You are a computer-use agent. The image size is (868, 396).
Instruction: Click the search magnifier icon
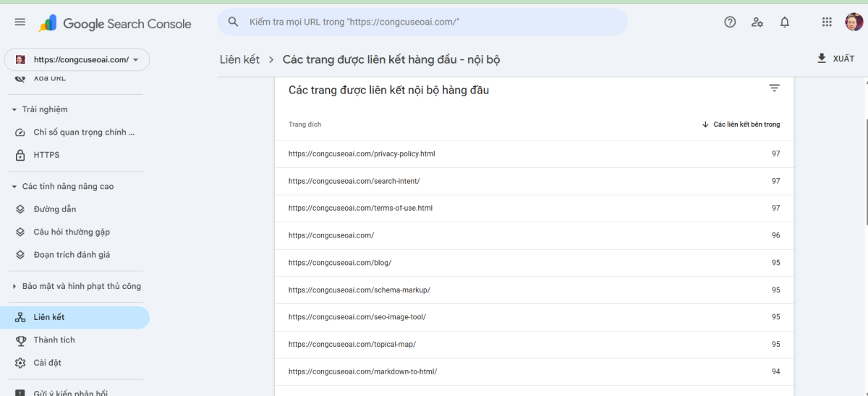[233, 22]
